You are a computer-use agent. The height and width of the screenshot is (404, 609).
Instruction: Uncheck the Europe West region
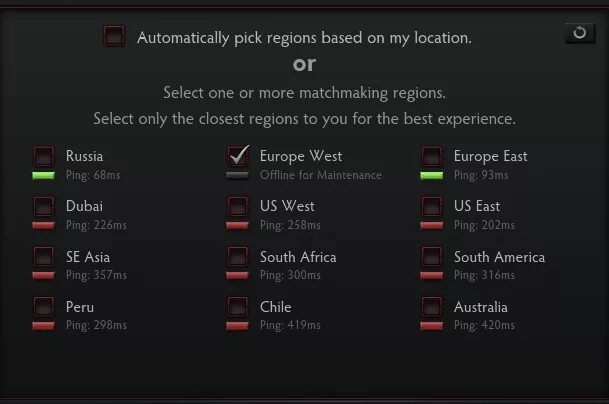click(238, 156)
